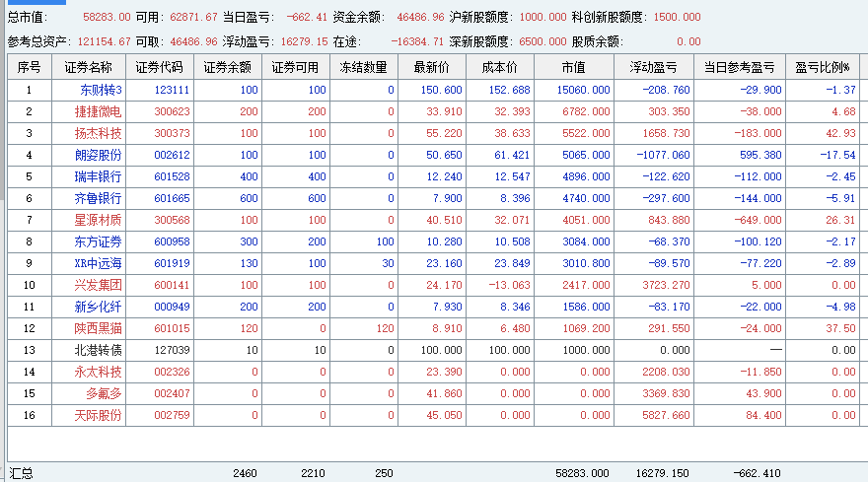Select the 兴发集团 stock name
868x482 pixels.
98,285
